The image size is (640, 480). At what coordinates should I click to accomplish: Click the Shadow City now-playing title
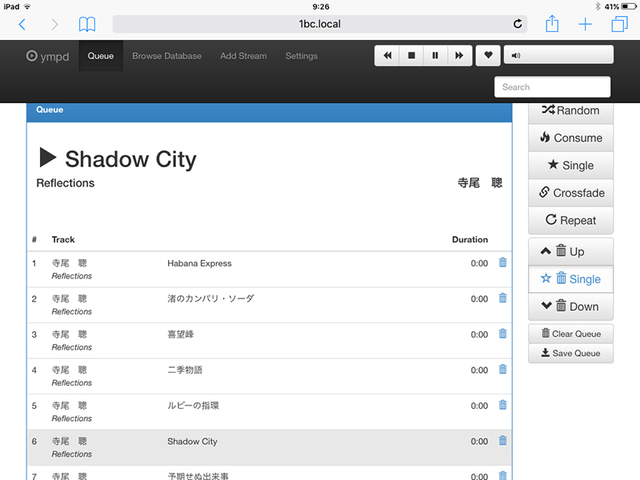click(x=131, y=159)
